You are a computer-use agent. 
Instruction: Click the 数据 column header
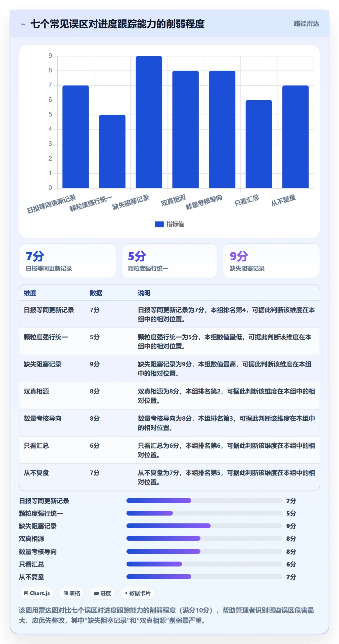tap(96, 293)
